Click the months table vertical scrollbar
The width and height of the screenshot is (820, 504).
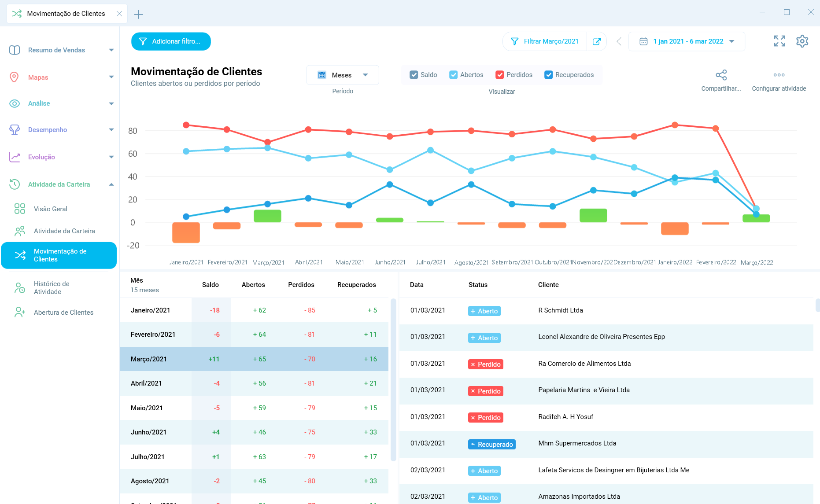point(393,379)
